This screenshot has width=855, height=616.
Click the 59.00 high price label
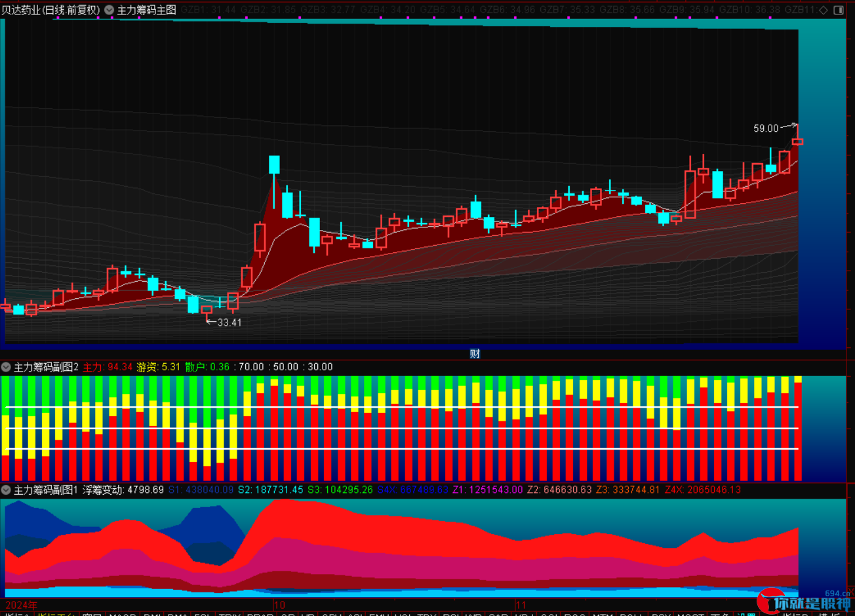tap(766, 129)
